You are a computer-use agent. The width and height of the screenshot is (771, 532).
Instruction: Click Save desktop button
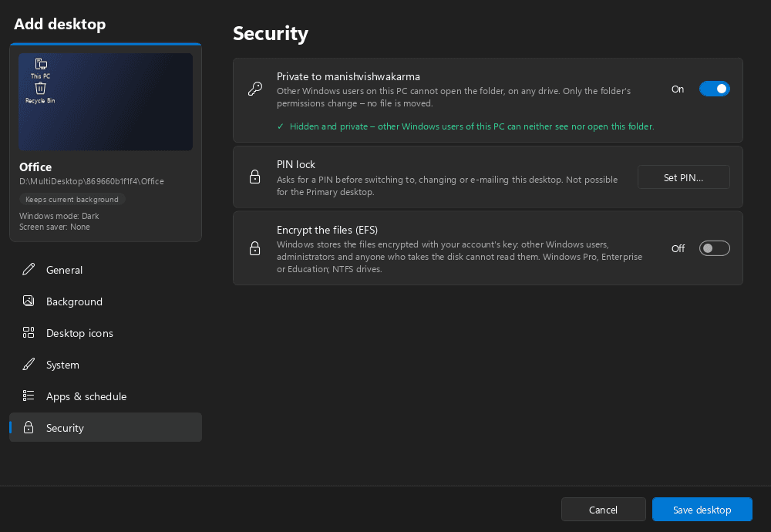(702, 510)
